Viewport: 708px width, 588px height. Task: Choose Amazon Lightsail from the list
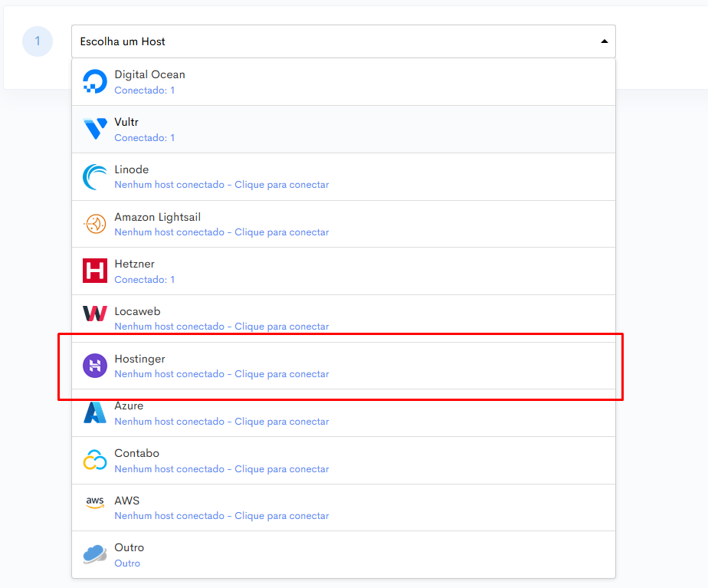(343, 224)
